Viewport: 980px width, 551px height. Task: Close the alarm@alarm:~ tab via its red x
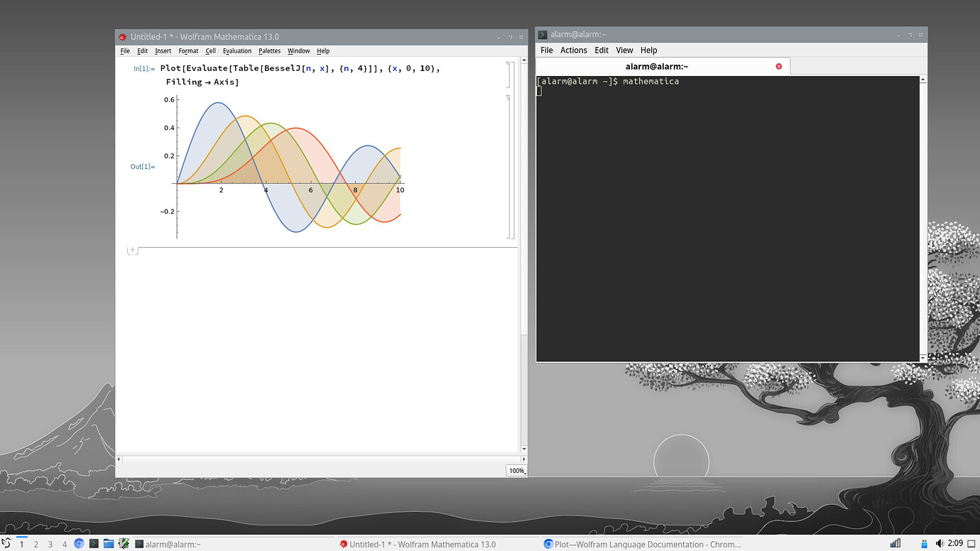[x=778, y=65]
